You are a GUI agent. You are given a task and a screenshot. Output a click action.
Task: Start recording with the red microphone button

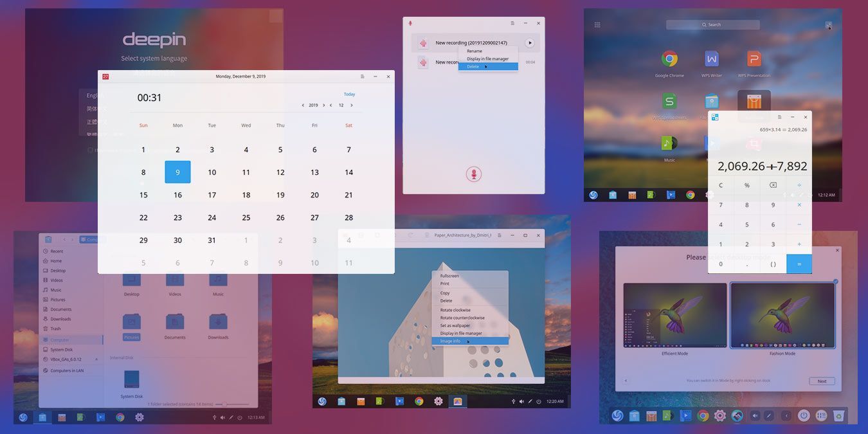click(473, 174)
